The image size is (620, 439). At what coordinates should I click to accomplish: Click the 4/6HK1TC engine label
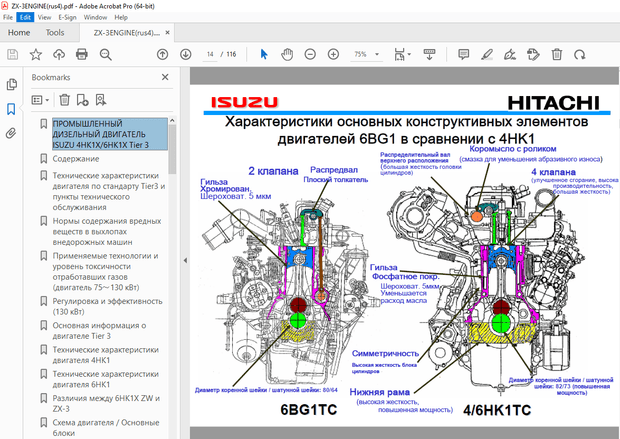[x=497, y=410]
